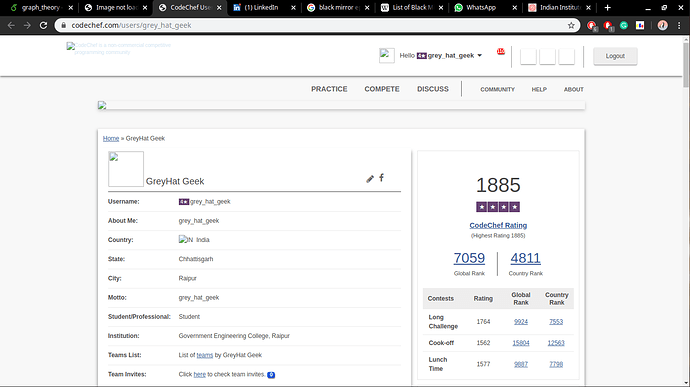Click 'here' to check team invites
This screenshot has width=690, height=387.
coord(200,374)
